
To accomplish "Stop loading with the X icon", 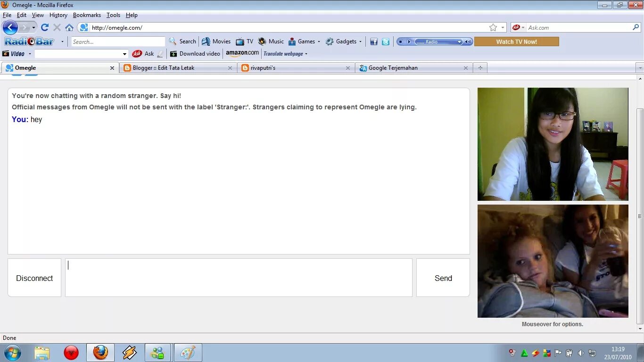I will (x=57, y=27).
